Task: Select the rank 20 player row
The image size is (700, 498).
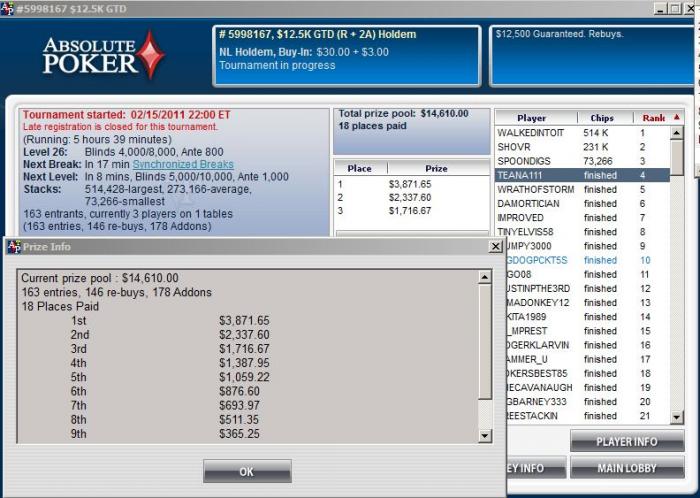Action: click(588, 402)
